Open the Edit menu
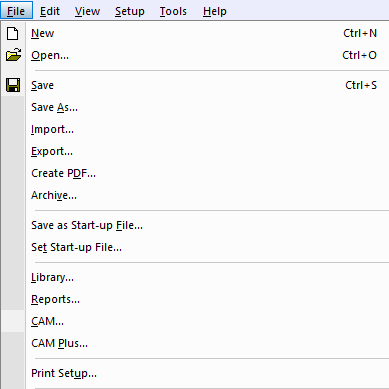The height and width of the screenshot is (389, 389). click(50, 11)
